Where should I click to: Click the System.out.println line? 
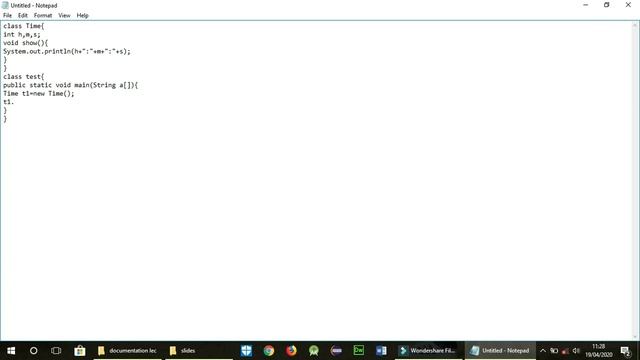(x=67, y=51)
